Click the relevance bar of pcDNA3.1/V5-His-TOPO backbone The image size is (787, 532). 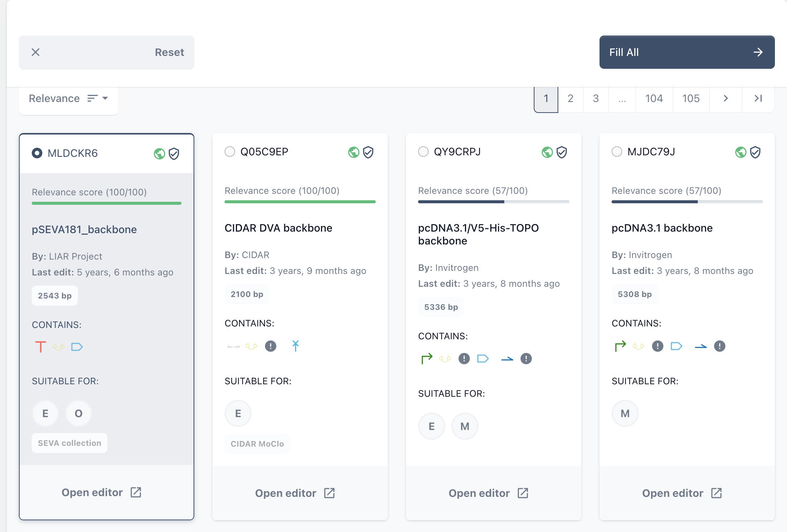pos(494,202)
